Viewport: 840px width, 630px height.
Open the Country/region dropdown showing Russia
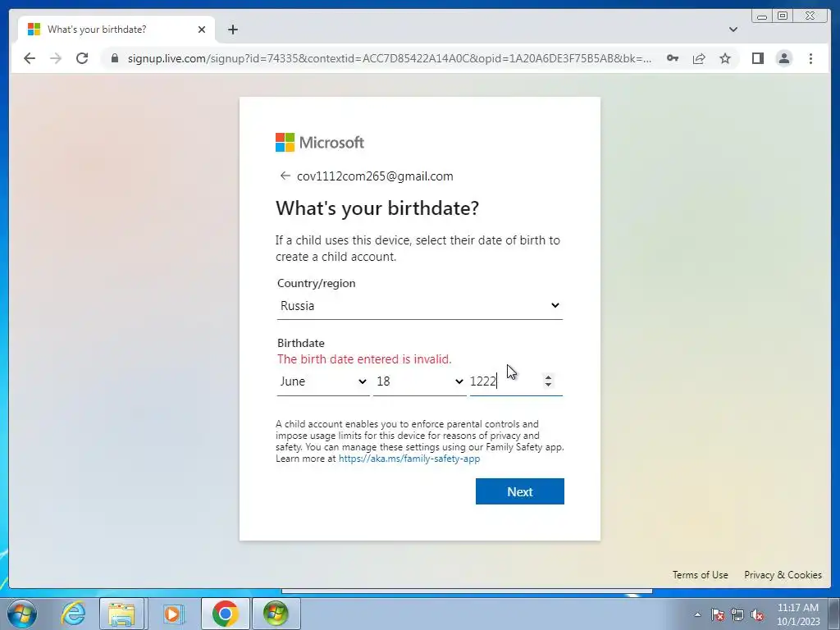tap(419, 306)
